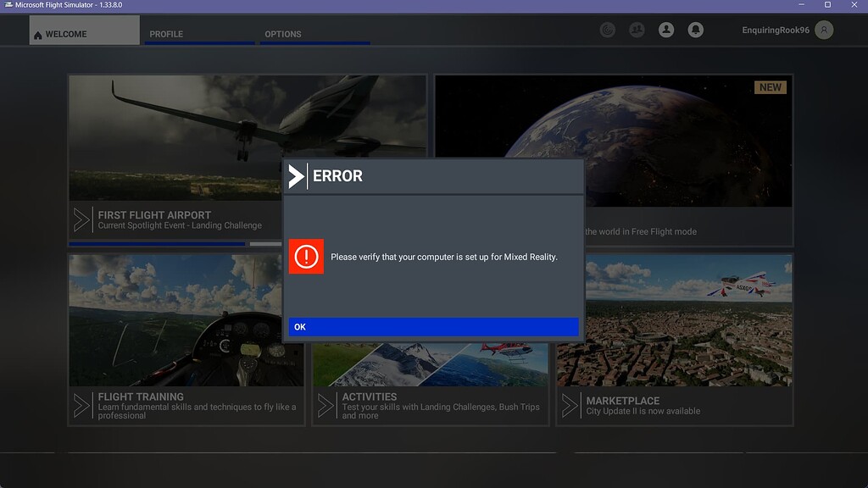Click the Flight Simulator title bar icon

[x=8, y=4]
